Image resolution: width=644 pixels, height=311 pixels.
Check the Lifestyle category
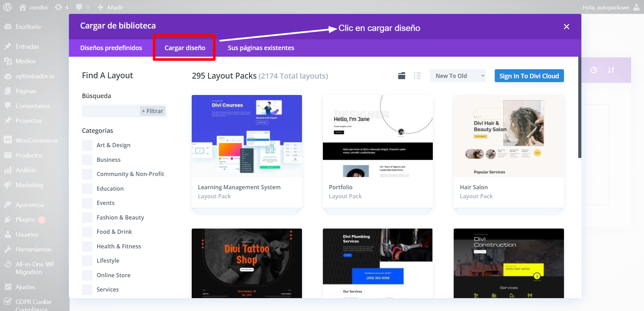pyautogui.click(x=87, y=261)
